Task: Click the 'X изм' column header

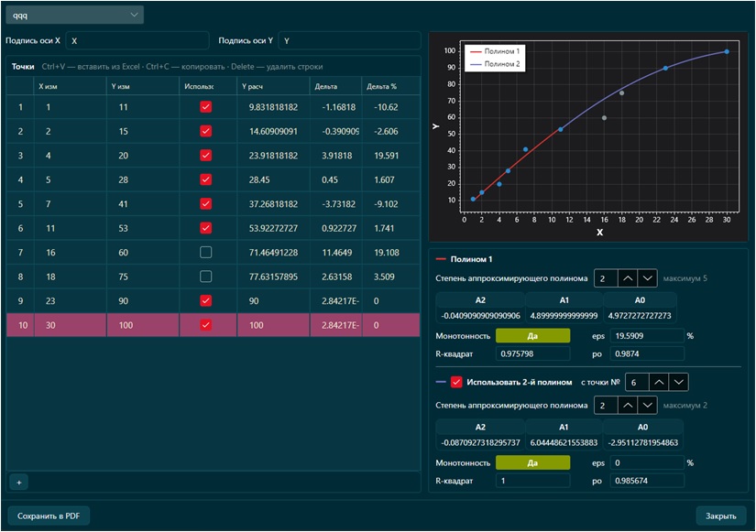Action: click(71, 86)
